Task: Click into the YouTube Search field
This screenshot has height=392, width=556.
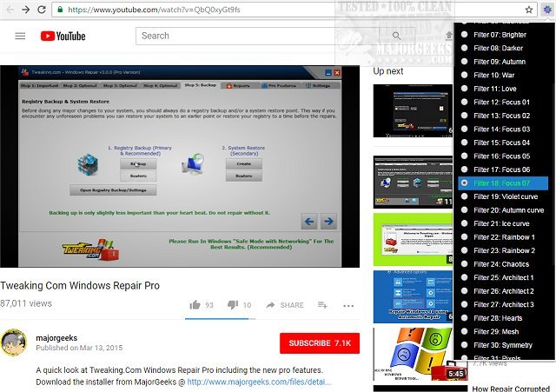Action: (257, 36)
